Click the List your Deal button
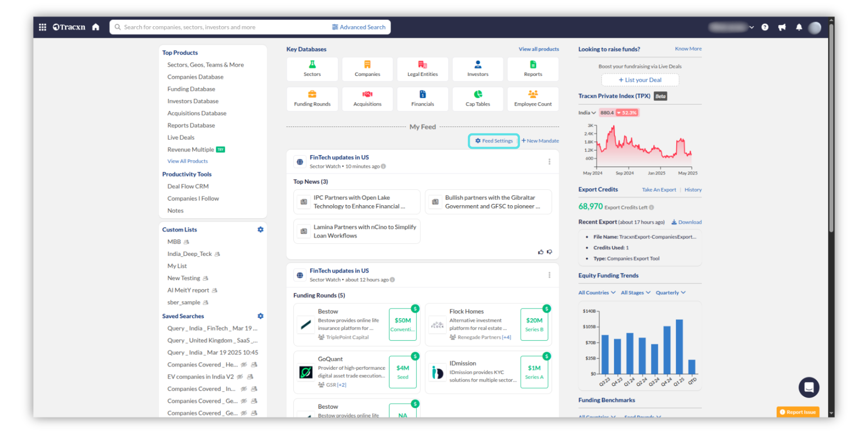Image resolution: width=868 pixels, height=434 pixels. (640, 80)
